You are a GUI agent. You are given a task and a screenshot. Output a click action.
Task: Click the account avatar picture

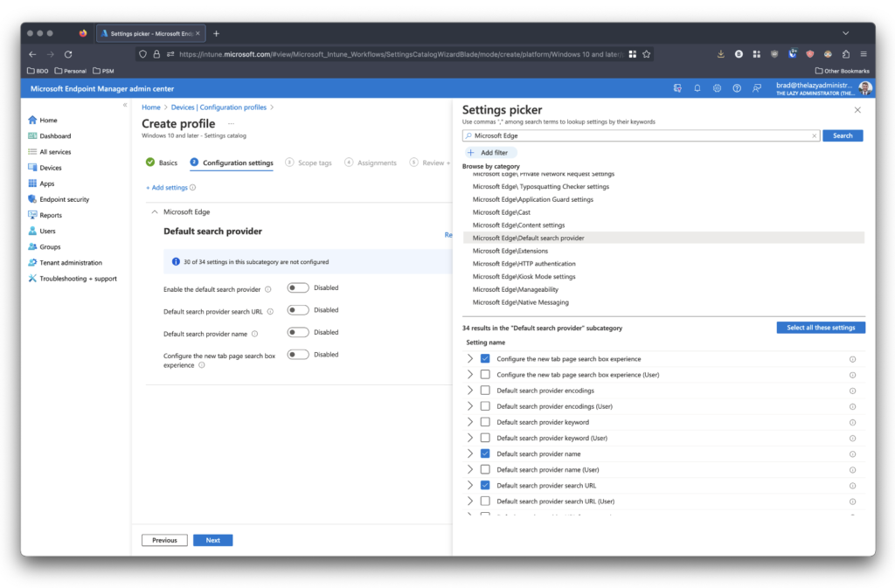(x=865, y=88)
